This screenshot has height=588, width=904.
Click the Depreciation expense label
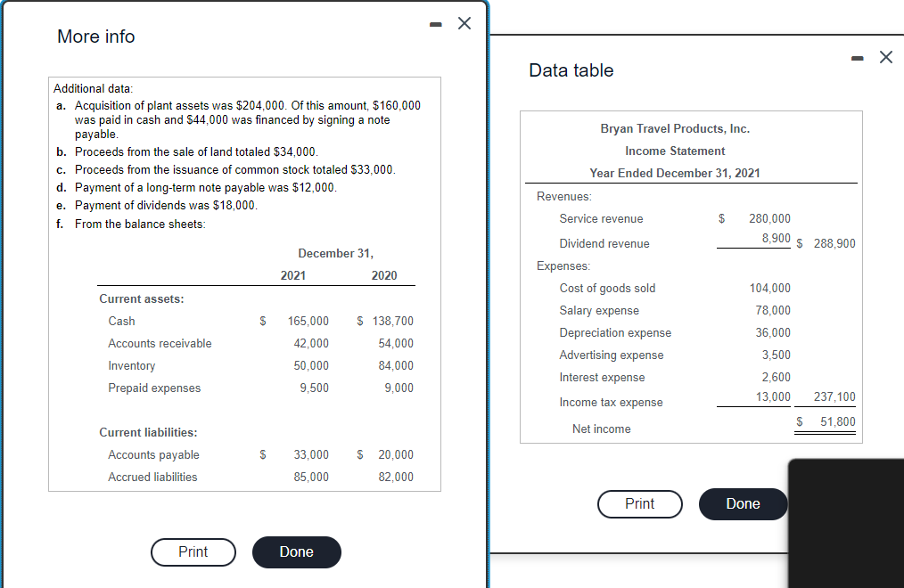[615, 333]
